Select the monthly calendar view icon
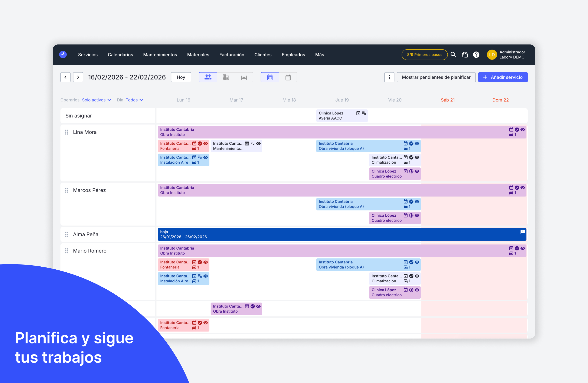This screenshot has width=588, height=383. point(288,77)
